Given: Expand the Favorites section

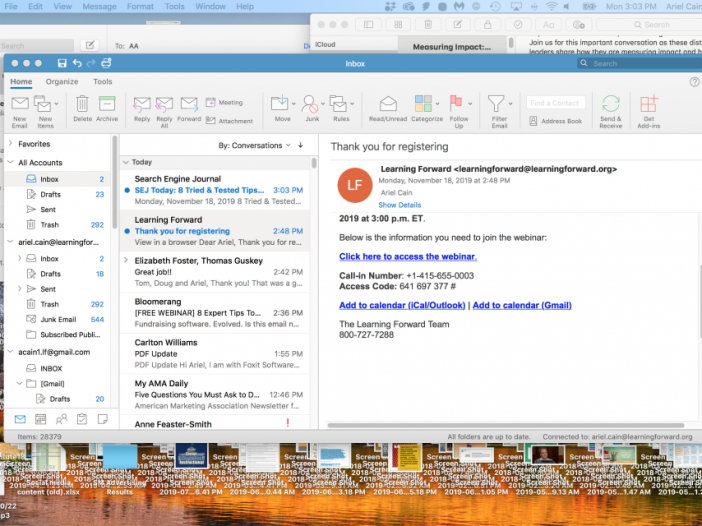Looking at the screenshot, I should point(11,143).
